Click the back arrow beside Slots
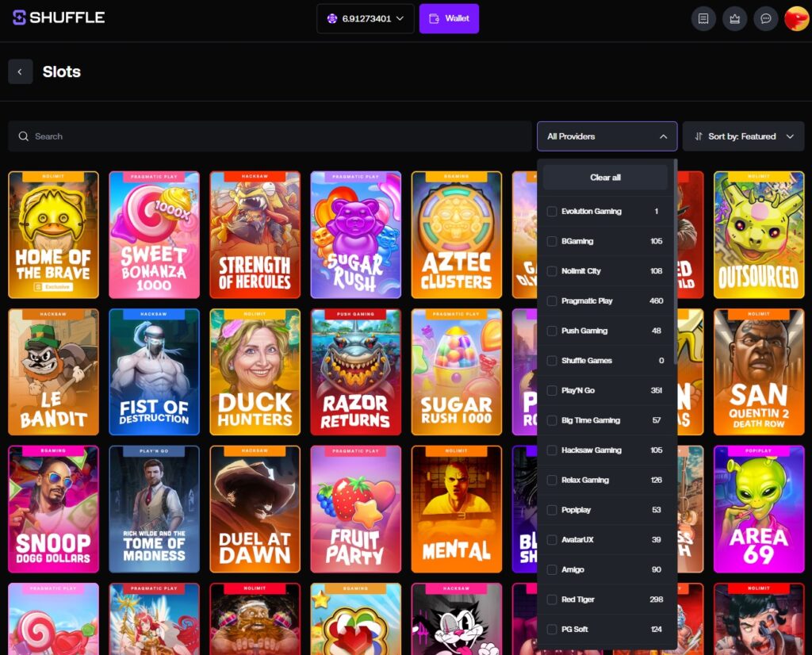 pyautogui.click(x=20, y=71)
